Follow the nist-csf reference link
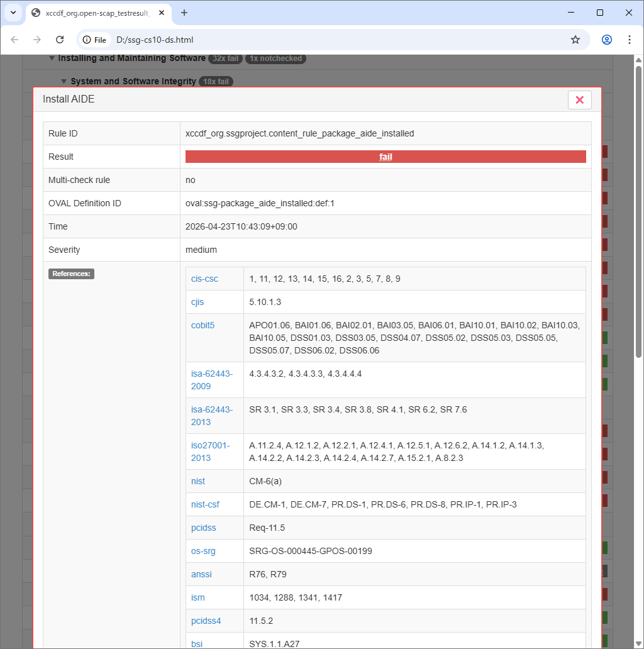The image size is (644, 649). coord(205,504)
